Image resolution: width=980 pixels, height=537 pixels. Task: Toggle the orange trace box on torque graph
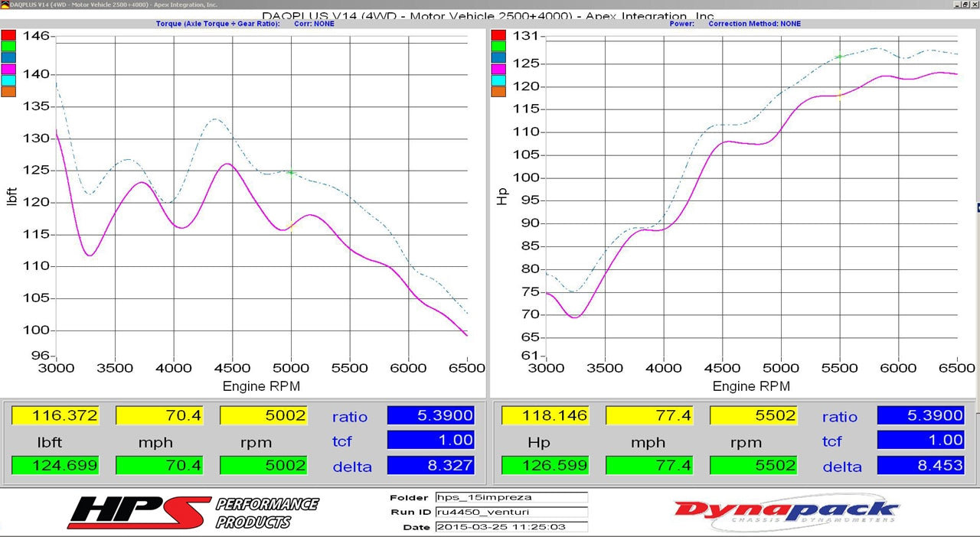[x=8, y=89]
